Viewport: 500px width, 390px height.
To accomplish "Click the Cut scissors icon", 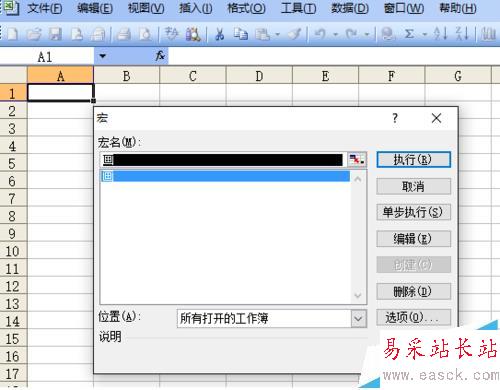I will tap(219, 34).
